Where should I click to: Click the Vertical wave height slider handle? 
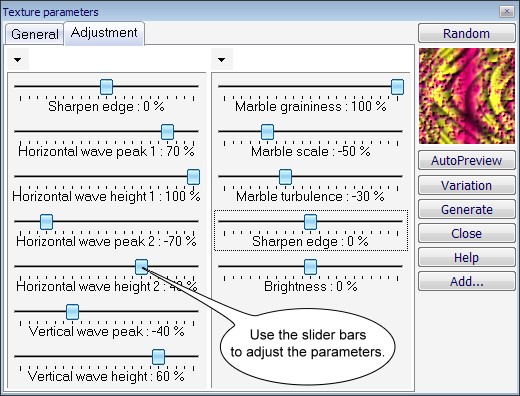158,357
